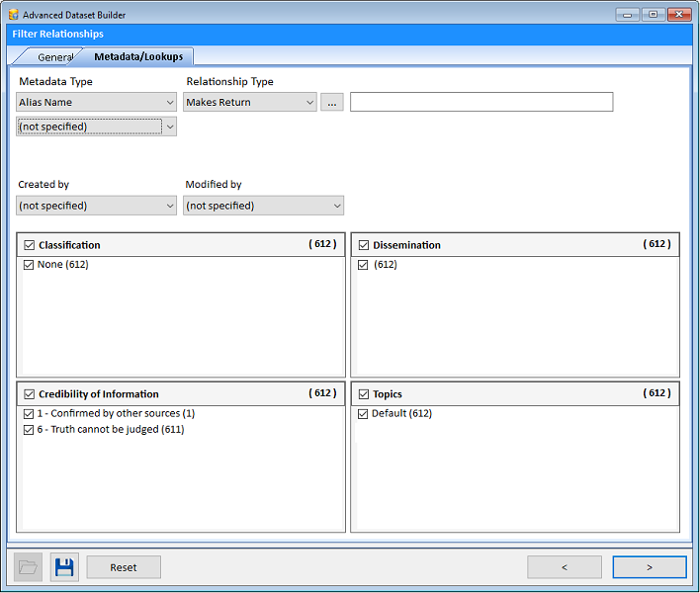Click the previous page < button
The image size is (700, 593).
click(x=565, y=567)
